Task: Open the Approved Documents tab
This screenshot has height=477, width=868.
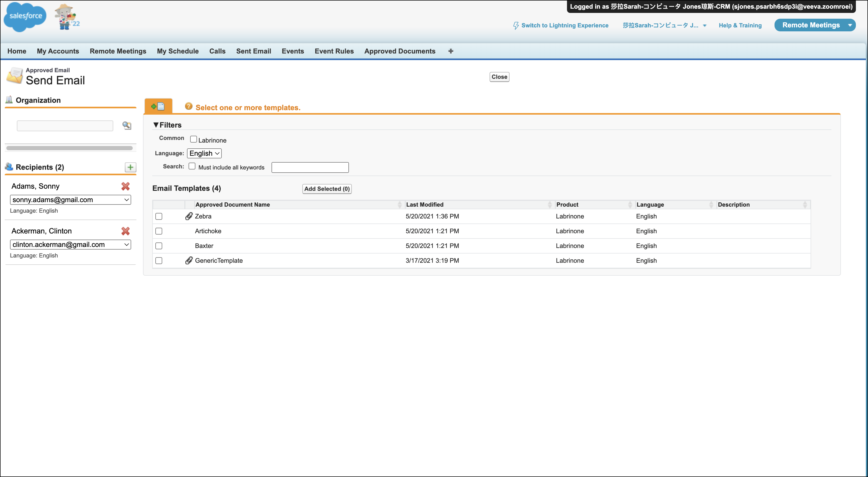Action: tap(400, 51)
